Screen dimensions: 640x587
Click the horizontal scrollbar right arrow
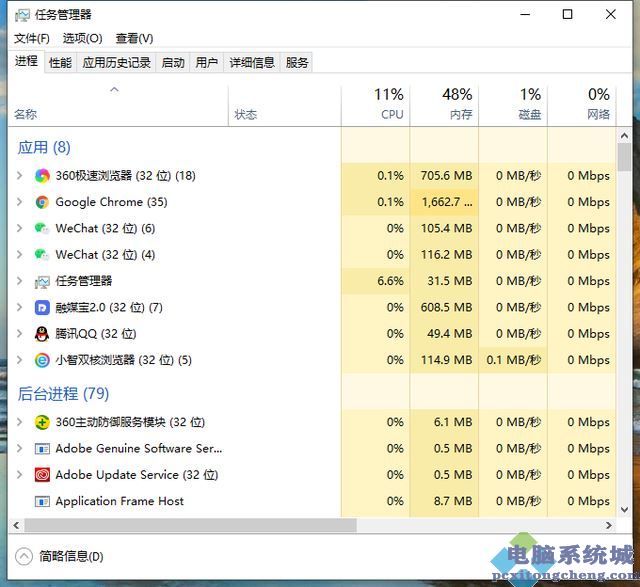(x=609, y=525)
